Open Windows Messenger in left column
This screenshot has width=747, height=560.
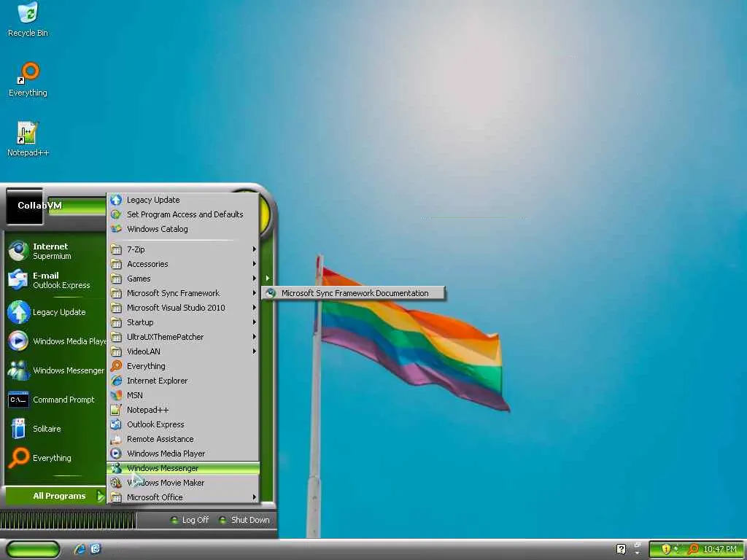pos(55,370)
